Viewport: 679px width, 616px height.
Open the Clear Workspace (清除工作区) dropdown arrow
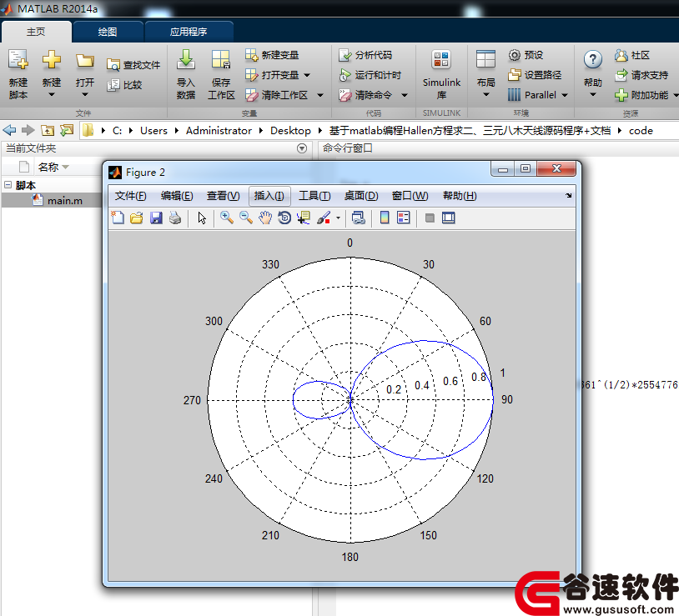coord(320,95)
